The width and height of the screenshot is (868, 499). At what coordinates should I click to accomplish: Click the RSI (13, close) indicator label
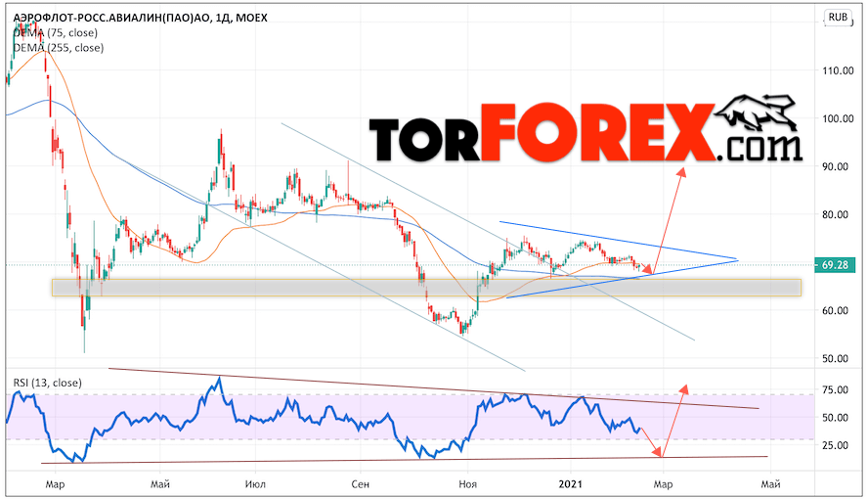pyautogui.click(x=48, y=383)
